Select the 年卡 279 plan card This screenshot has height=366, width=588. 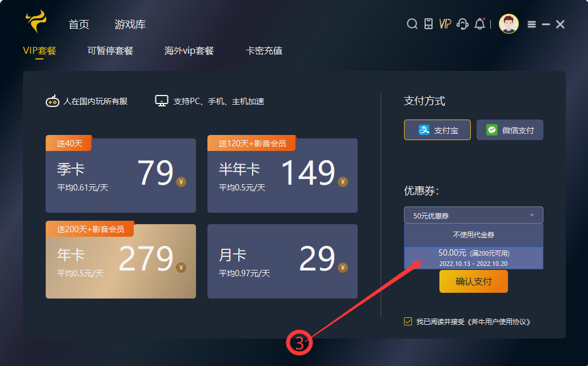tap(121, 261)
